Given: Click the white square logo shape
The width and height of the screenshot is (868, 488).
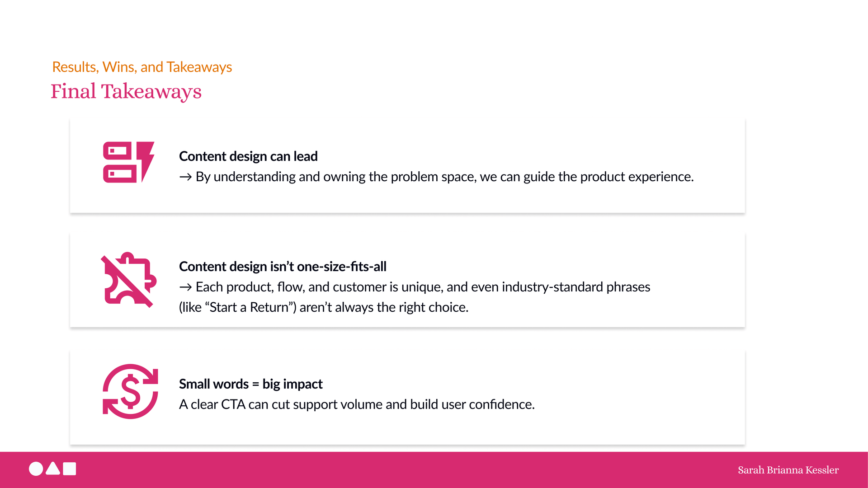Looking at the screenshot, I should click(70, 469).
